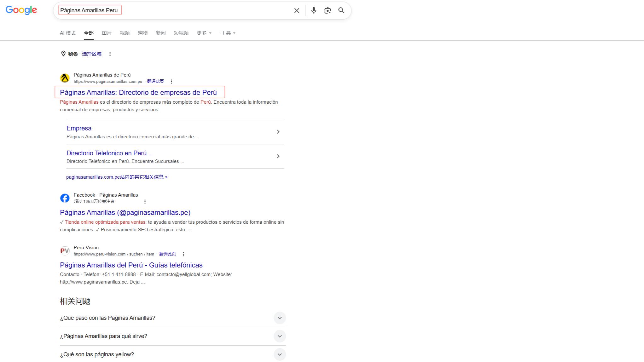Viewport: 644px width, 362px height.
Task: Click 翻译此页 for the Peru-Vision result
Action: [167, 254]
